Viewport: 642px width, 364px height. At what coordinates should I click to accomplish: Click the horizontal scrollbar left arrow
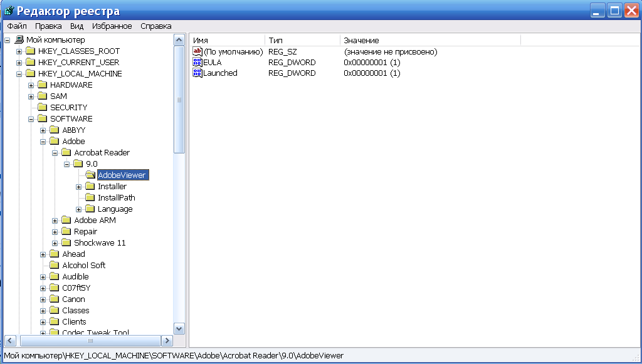pyautogui.click(x=10, y=341)
